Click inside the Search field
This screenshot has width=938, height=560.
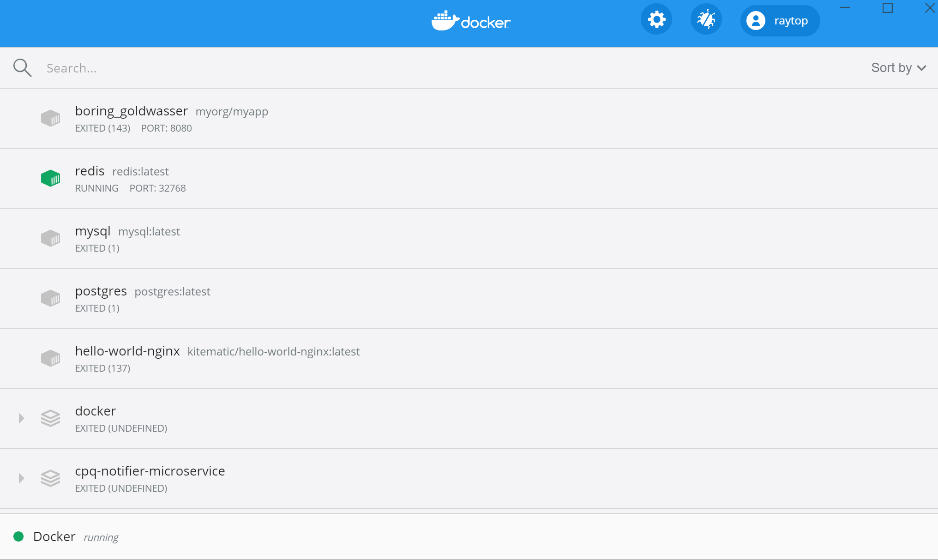click(185, 67)
